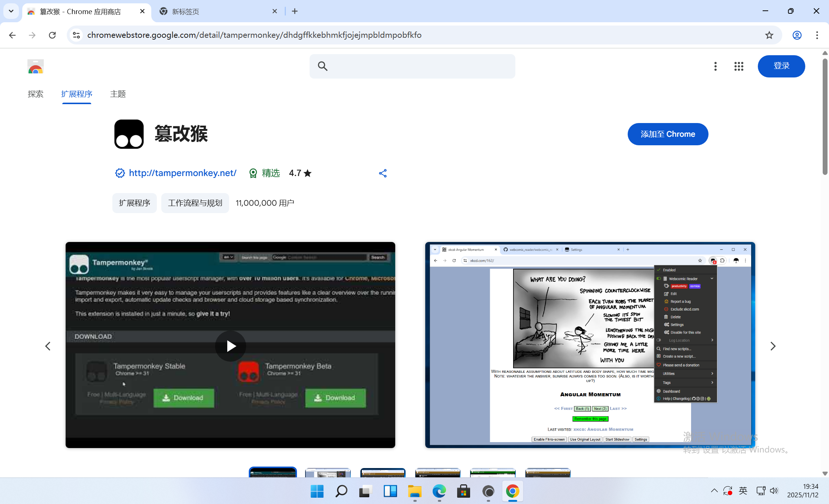Viewport: 829px width, 504px height.
Task: Open the Google apps grid
Action: 739,66
